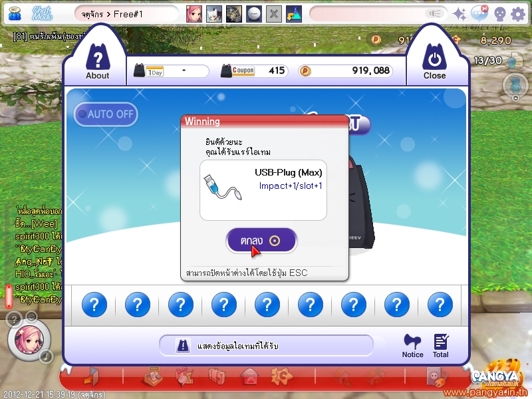The height and width of the screenshot is (399, 532).
Task: Open the chat bubble with N badge
Action: click(x=479, y=13)
